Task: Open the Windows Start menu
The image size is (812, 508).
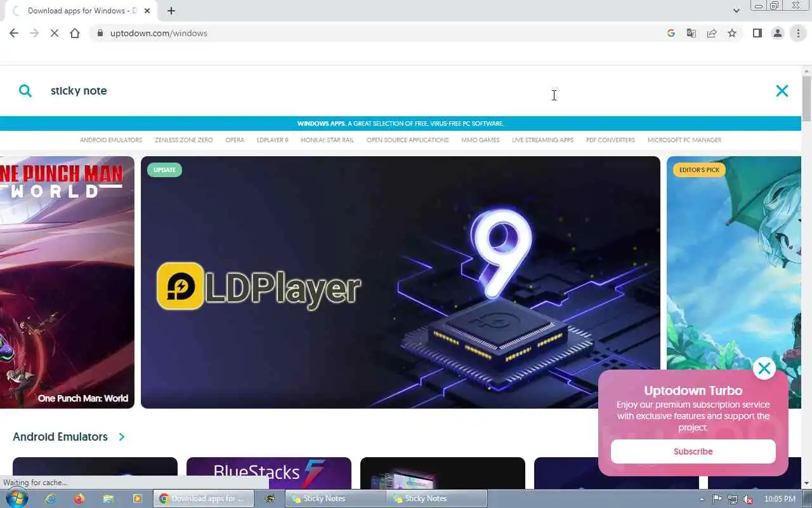Action: click(16, 498)
